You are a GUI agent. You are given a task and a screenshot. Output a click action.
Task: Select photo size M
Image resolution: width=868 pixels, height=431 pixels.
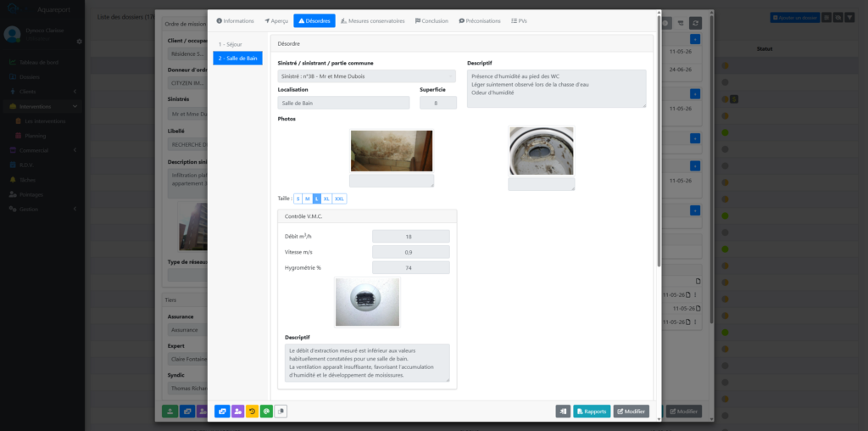pyautogui.click(x=307, y=199)
